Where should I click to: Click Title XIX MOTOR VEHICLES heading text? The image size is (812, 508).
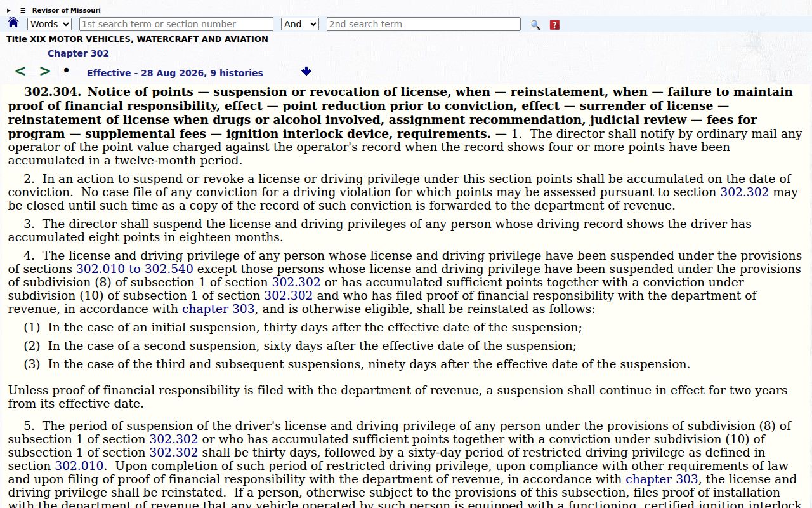[x=137, y=39]
